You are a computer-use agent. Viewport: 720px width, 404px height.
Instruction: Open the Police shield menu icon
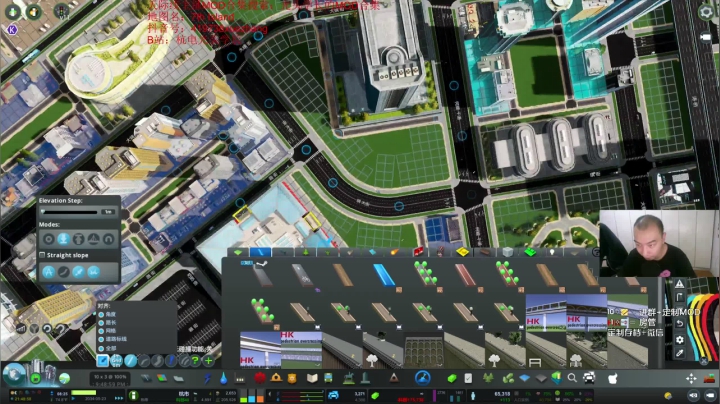point(292,378)
